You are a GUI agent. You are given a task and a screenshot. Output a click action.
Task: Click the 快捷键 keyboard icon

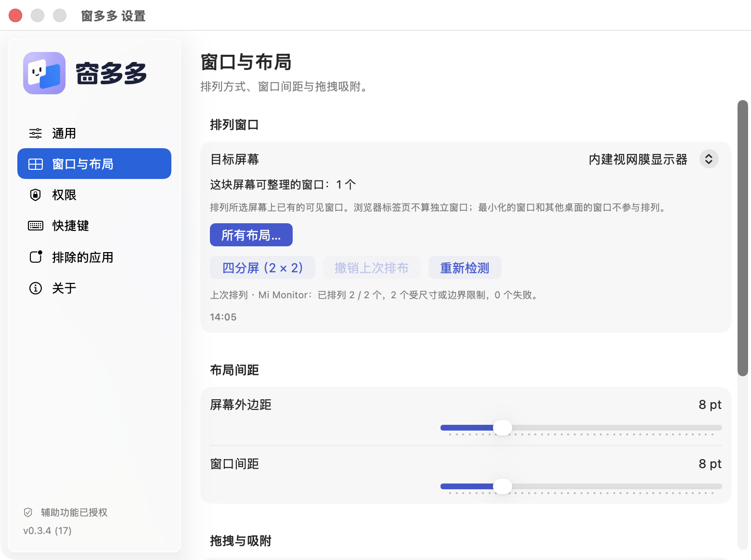click(36, 226)
